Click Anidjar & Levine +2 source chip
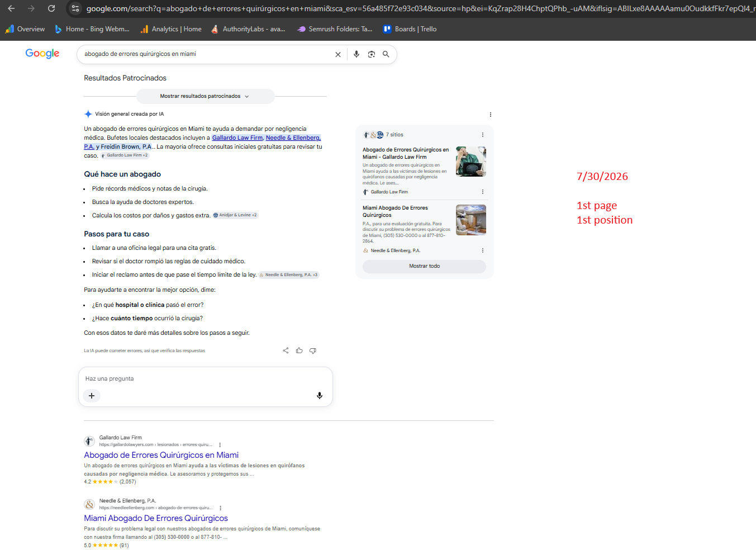Image resolution: width=756 pixels, height=550 pixels. (235, 215)
